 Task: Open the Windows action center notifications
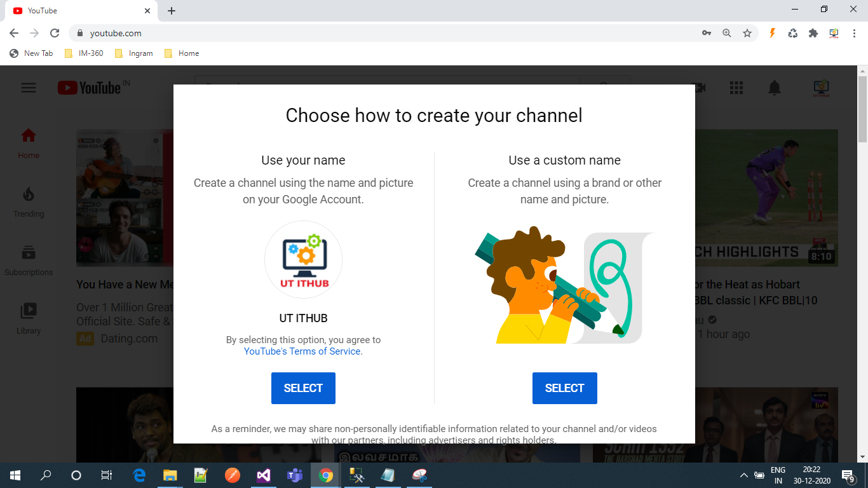pos(848,475)
